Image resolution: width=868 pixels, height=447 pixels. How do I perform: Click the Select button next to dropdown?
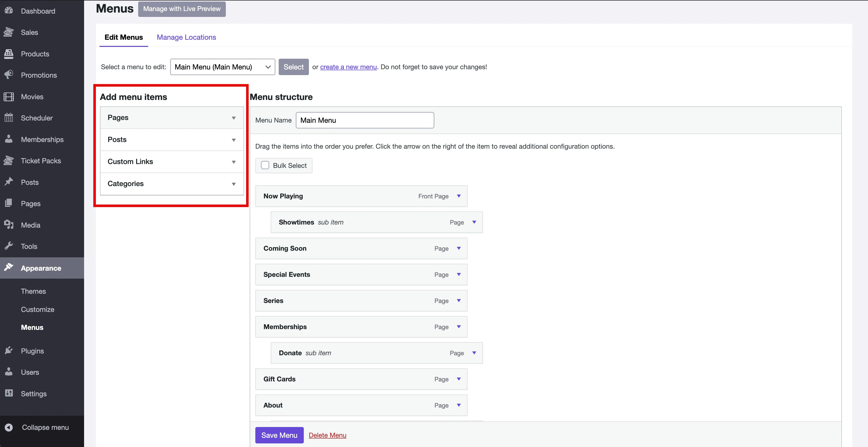294,67
